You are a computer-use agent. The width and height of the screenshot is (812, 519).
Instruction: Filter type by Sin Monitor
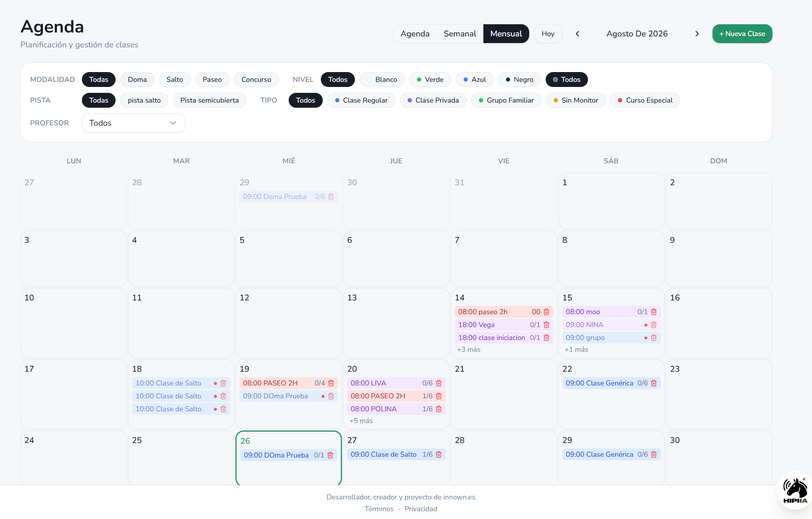[576, 100]
